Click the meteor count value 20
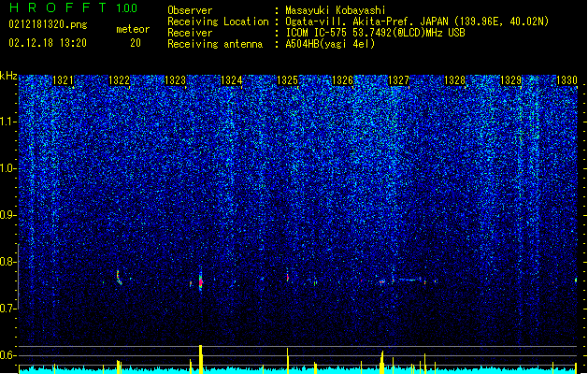 [x=136, y=43]
